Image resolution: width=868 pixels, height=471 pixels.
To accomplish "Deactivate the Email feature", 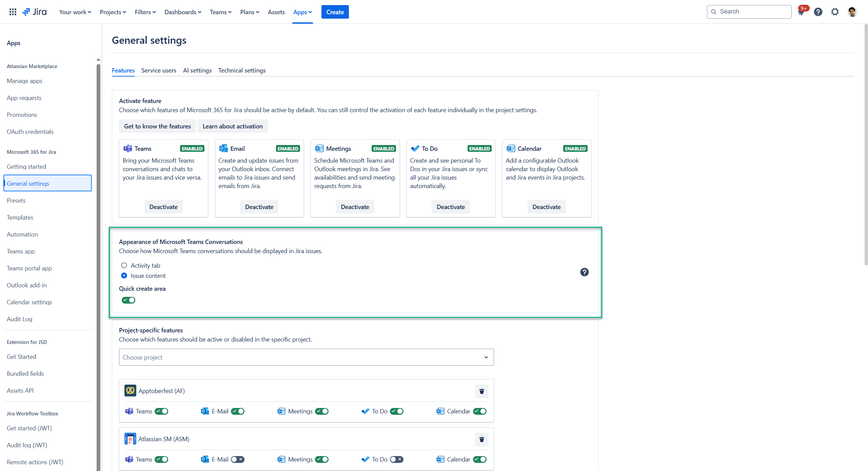I will coord(259,207).
